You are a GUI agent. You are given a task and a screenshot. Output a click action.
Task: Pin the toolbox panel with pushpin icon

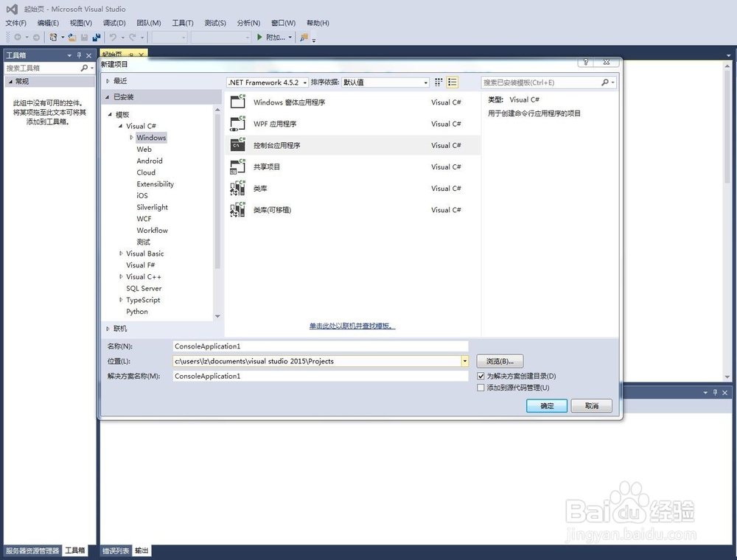click(x=79, y=55)
